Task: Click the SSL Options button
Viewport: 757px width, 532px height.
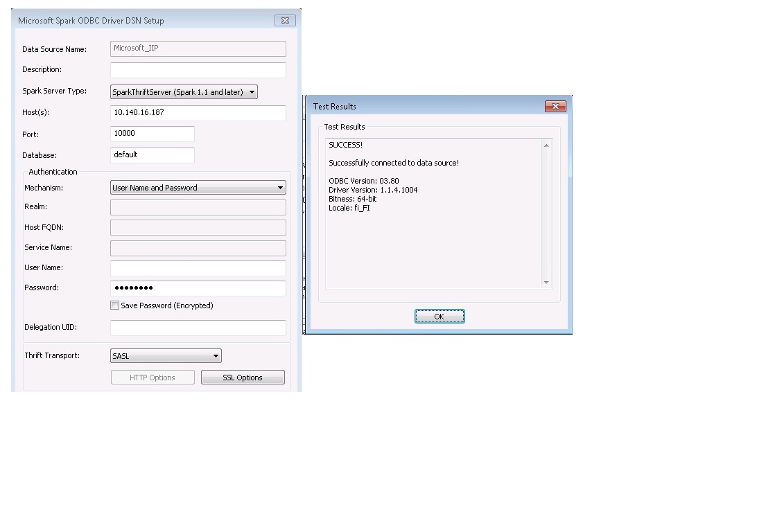Action: coord(243,377)
